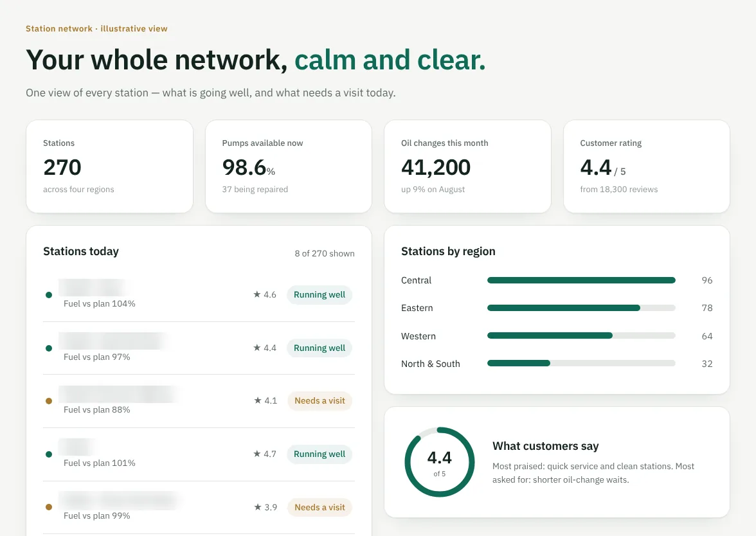Click the "from 18,300 reviews" note
Image resolution: width=756 pixels, height=536 pixels.
coord(618,190)
